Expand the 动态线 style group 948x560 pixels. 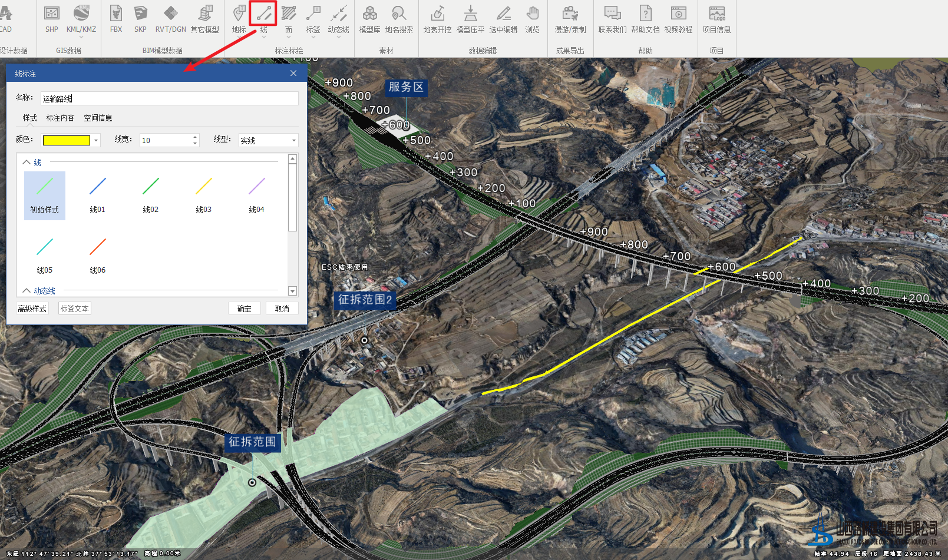pos(27,291)
